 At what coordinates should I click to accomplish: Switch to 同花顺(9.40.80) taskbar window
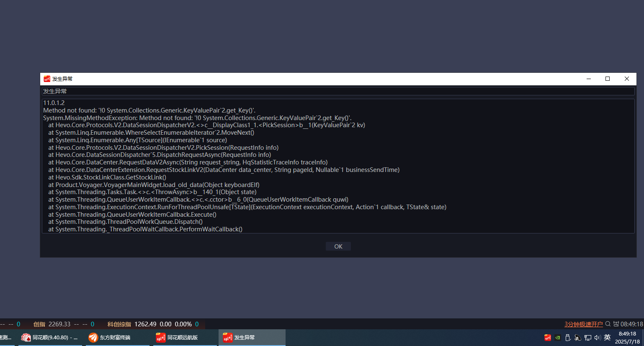[x=50, y=337]
